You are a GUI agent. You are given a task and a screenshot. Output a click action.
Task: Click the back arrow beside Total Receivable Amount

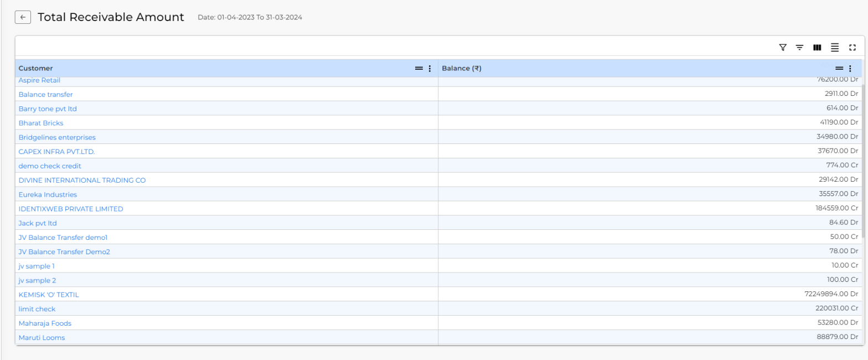[x=23, y=17]
